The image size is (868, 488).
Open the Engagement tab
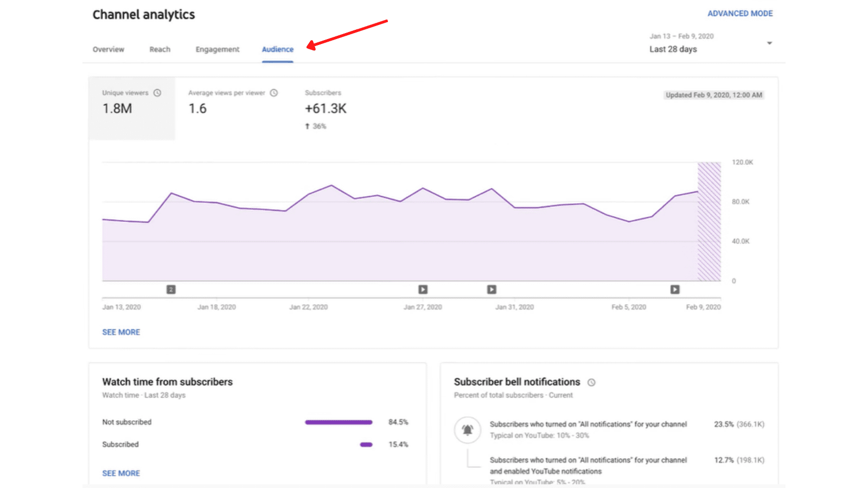tap(218, 49)
